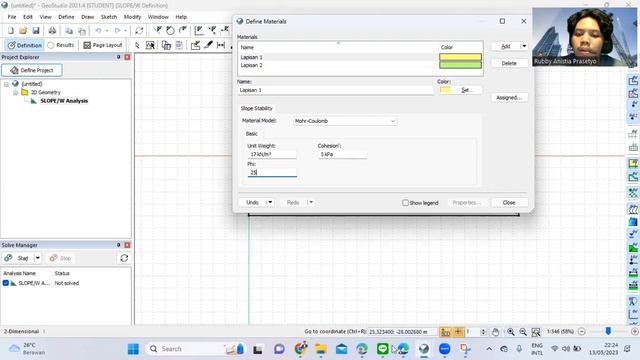
Task: Open the dropdown arrow next to dialog Undo
Action: (x=270, y=202)
